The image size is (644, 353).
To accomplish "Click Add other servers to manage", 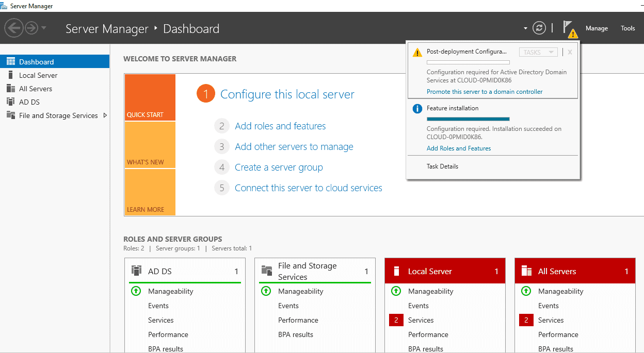I will click(294, 146).
